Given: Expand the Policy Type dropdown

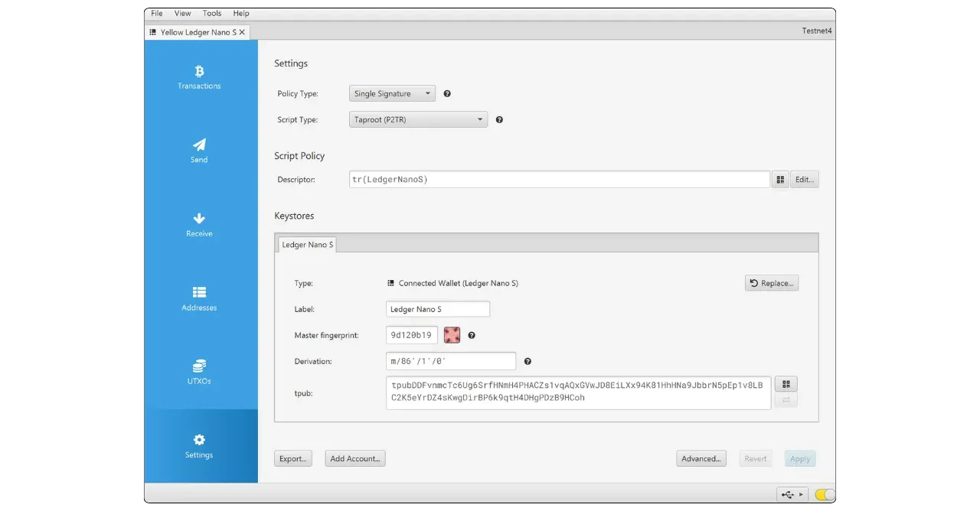Looking at the screenshot, I should point(392,94).
